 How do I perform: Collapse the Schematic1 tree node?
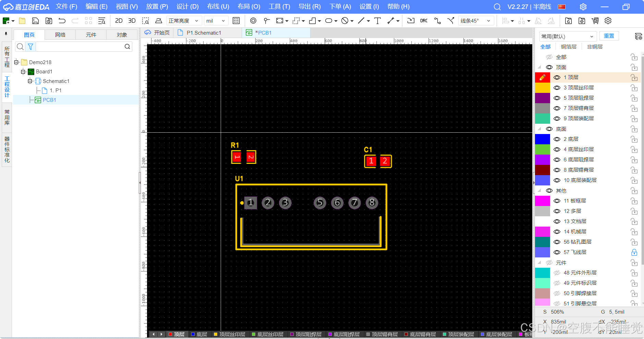(30, 81)
